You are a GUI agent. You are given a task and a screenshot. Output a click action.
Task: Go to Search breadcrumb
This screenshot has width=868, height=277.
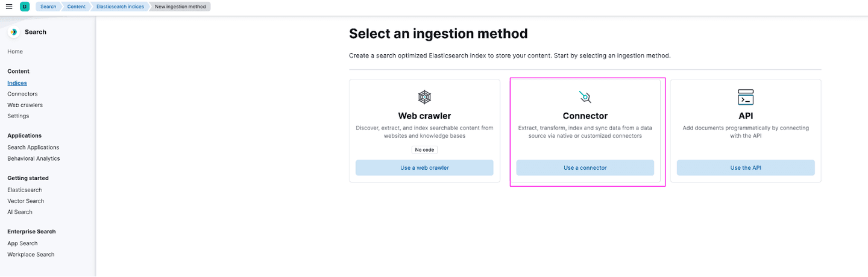click(x=48, y=7)
